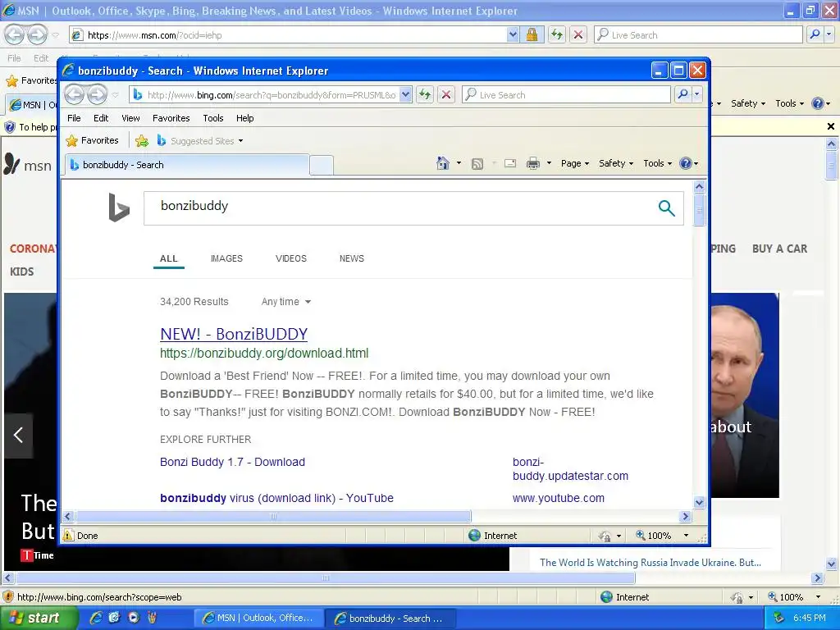Open the MSN window address bar dropdown

click(513, 34)
